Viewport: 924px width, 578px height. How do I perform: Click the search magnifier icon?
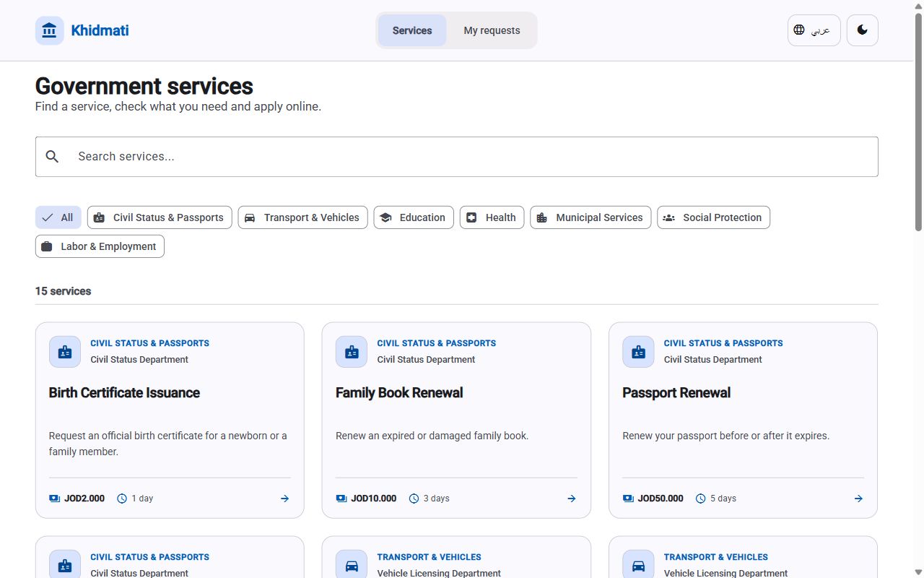(x=52, y=157)
